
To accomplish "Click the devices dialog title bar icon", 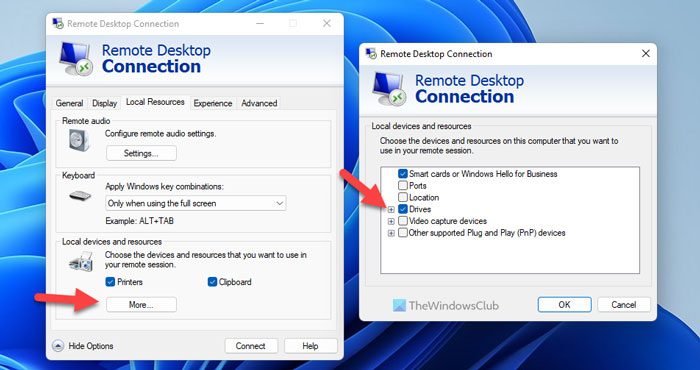I will [371, 54].
